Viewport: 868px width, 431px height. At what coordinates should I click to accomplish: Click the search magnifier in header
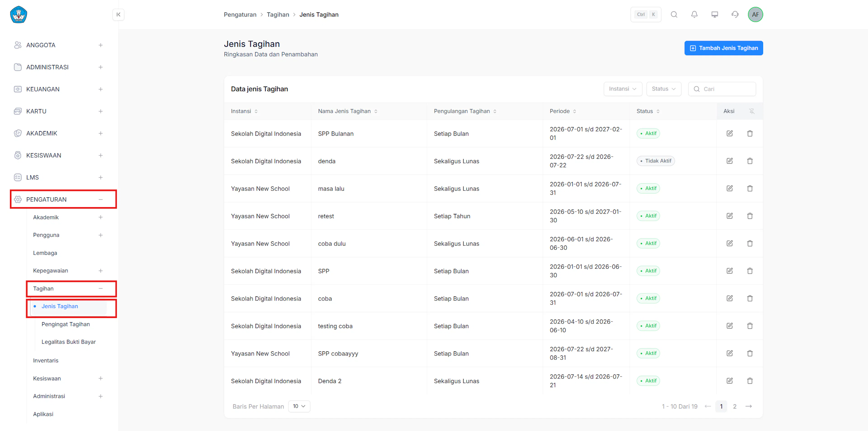click(x=674, y=14)
